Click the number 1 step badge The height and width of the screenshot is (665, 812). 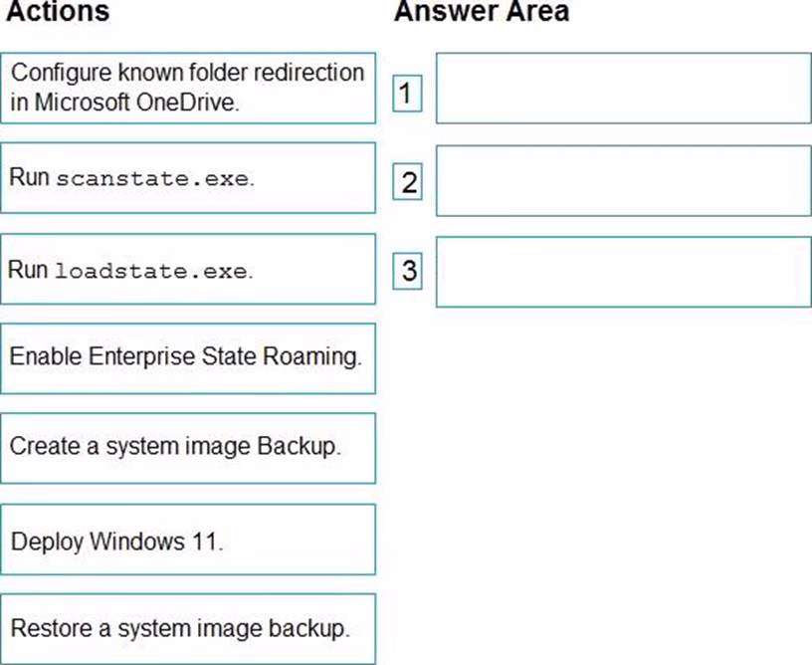[x=407, y=94]
